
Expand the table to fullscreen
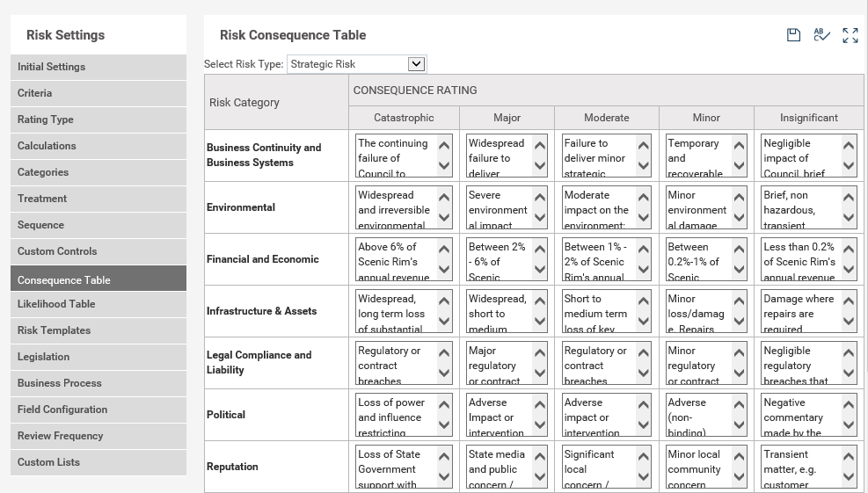point(850,35)
